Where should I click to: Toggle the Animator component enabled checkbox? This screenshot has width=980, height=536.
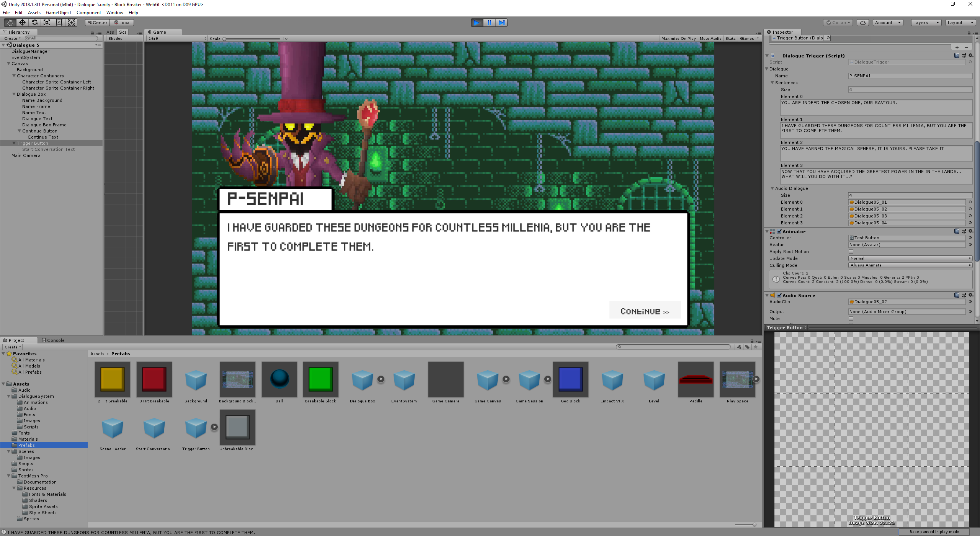(779, 231)
